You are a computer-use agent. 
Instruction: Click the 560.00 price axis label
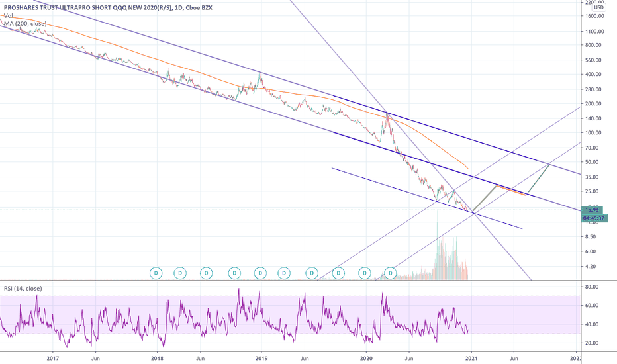[x=593, y=60]
